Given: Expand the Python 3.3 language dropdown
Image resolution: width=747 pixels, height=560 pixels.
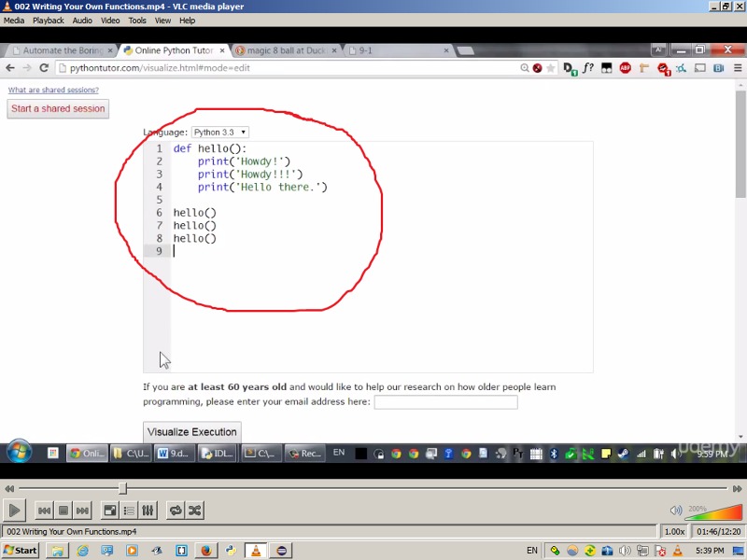Looking at the screenshot, I should [x=219, y=133].
